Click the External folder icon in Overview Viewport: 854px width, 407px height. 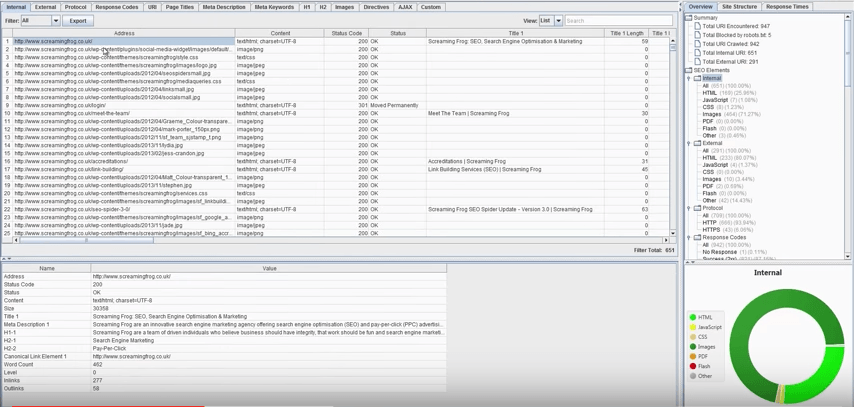click(698, 143)
